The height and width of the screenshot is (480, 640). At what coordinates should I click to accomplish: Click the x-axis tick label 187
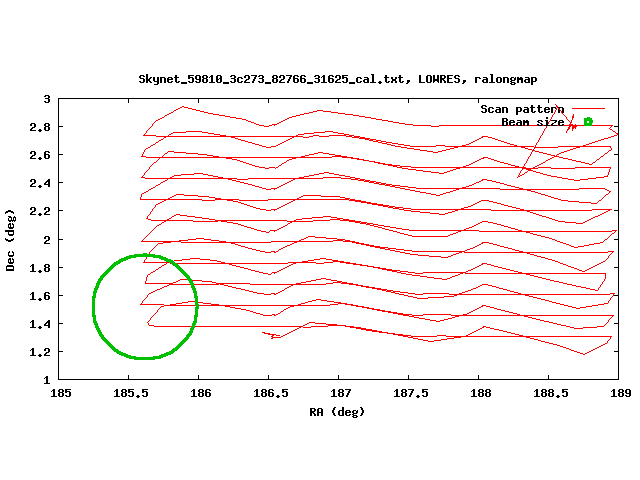[x=340, y=393]
